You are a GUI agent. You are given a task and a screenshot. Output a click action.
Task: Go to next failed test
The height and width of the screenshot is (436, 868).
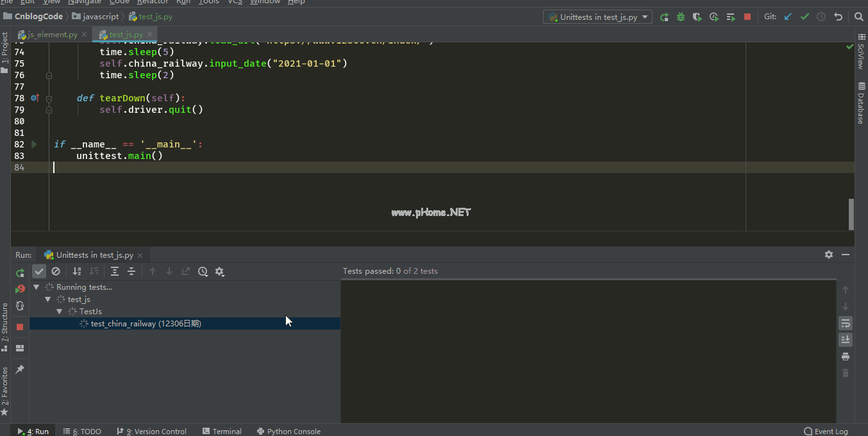(169, 271)
